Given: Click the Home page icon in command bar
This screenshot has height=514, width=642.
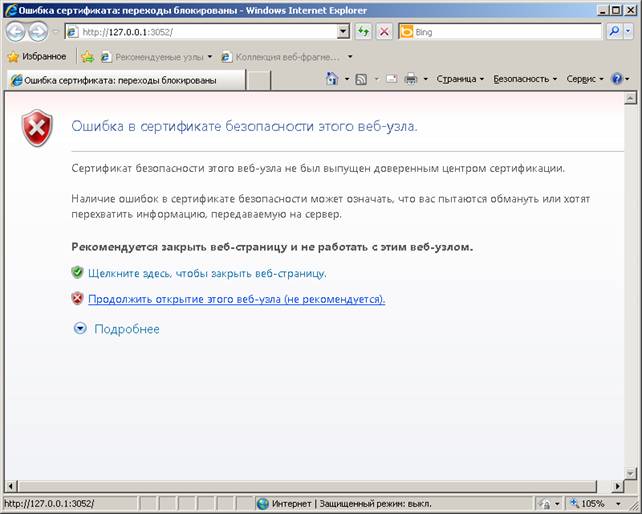Looking at the screenshot, I should tap(331, 79).
